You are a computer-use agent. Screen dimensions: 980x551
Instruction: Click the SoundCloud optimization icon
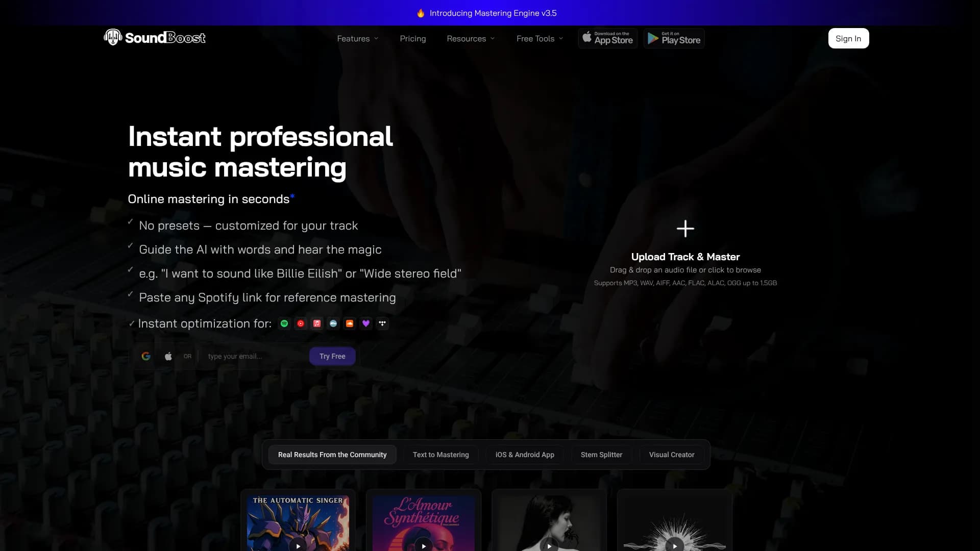pos(350,323)
